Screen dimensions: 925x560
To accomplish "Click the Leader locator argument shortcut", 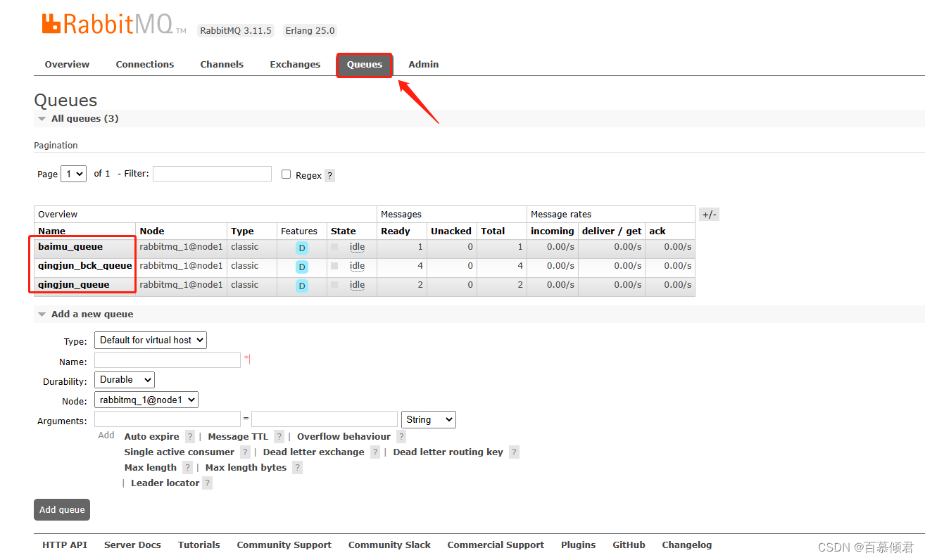I will [165, 483].
